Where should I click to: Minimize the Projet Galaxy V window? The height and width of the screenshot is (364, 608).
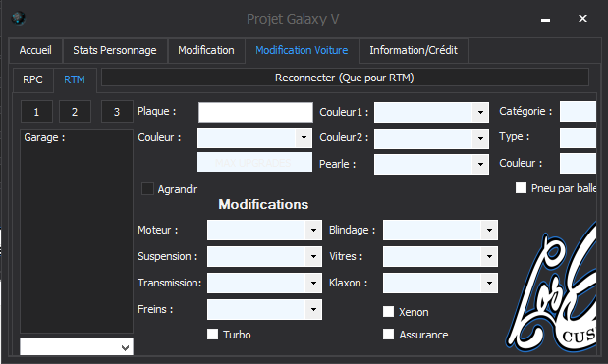coord(545,19)
